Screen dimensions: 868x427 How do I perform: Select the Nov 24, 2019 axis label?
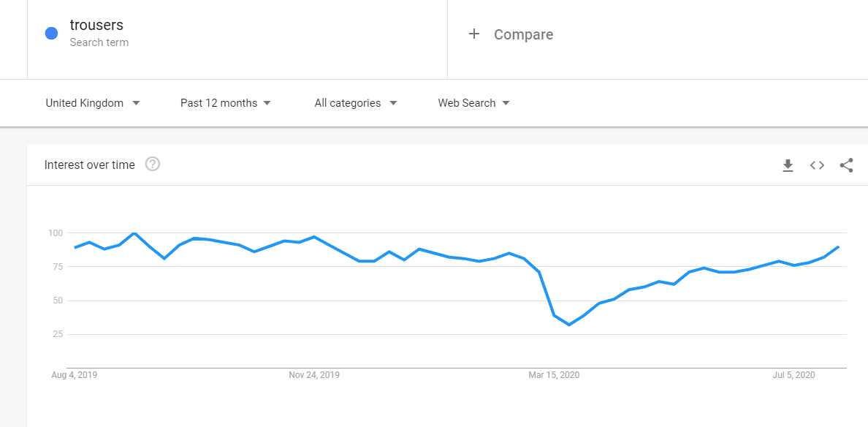(314, 376)
